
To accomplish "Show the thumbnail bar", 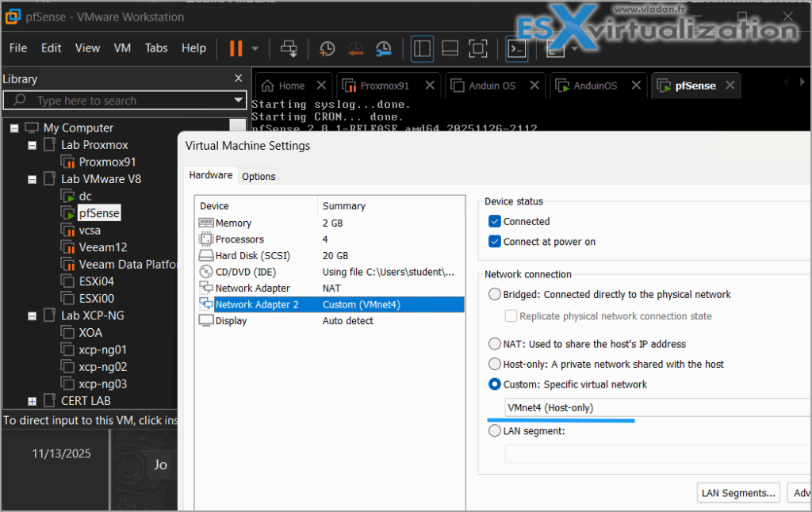I will pyautogui.click(x=450, y=48).
